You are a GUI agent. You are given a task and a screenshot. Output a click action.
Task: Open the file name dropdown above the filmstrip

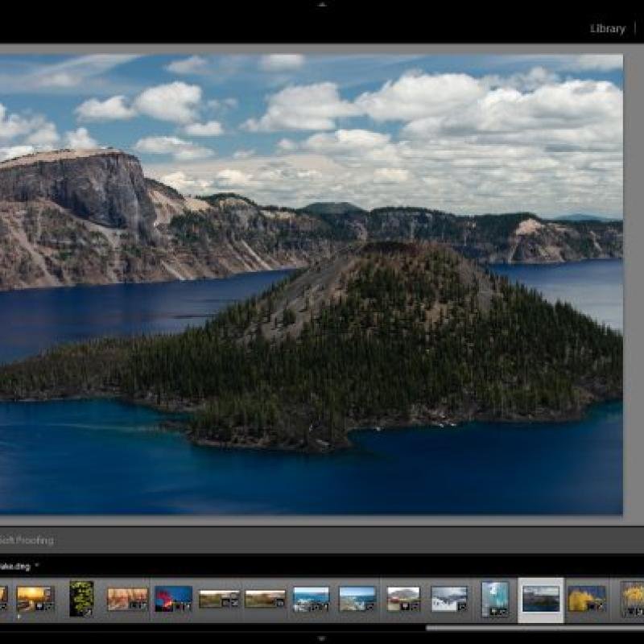tap(36, 566)
